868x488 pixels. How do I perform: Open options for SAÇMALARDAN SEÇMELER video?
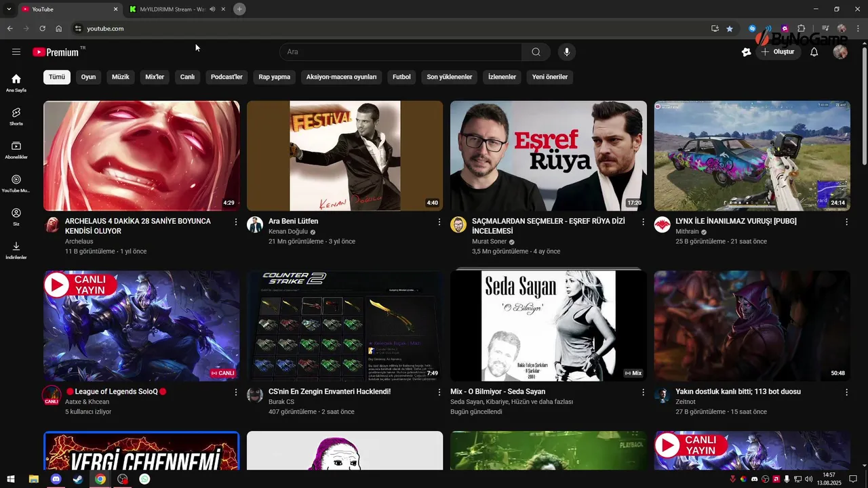[643, 222]
